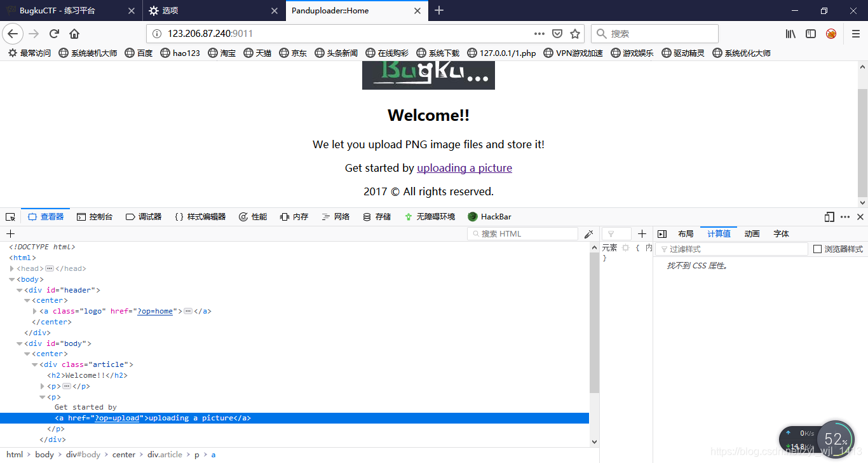Viewport: 868px width, 463px height.
Task: Open the hao123 bookmark
Action: click(x=180, y=53)
